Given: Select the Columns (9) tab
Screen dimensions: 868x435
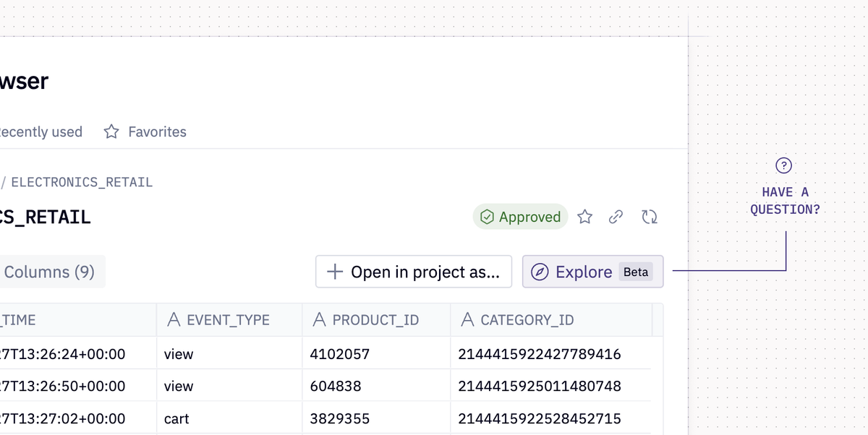Looking at the screenshot, I should (x=51, y=272).
